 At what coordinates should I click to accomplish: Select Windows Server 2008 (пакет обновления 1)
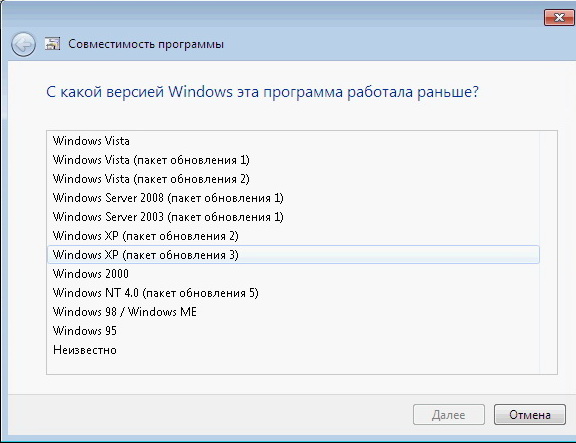tap(294, 198)
